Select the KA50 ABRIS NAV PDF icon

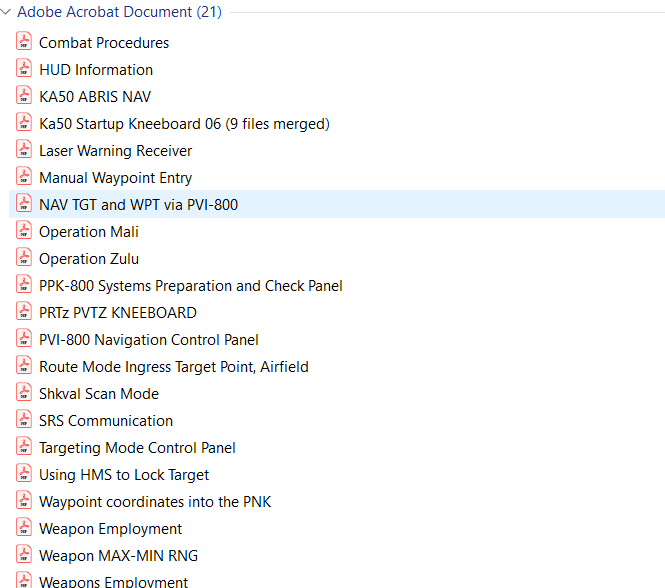pos(24,96)
